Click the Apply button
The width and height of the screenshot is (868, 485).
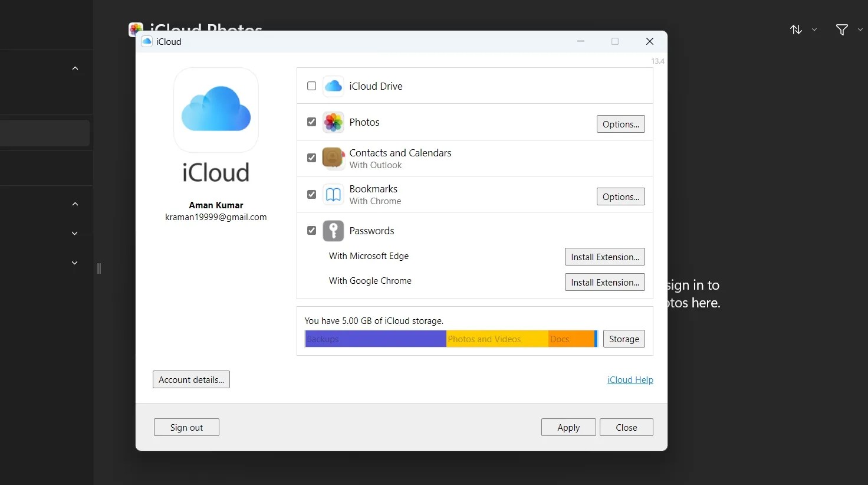pyautogui.click(x=568, y=427)
